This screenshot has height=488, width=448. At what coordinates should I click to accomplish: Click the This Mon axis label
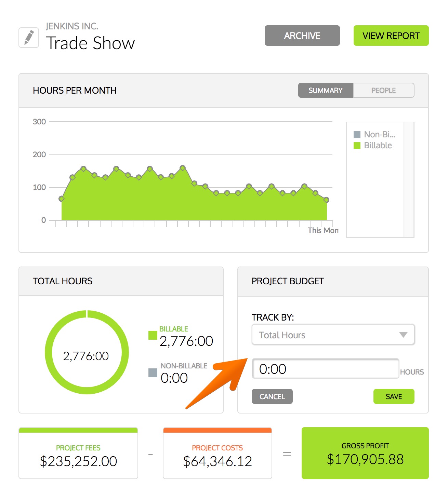[x=323, y=230]
